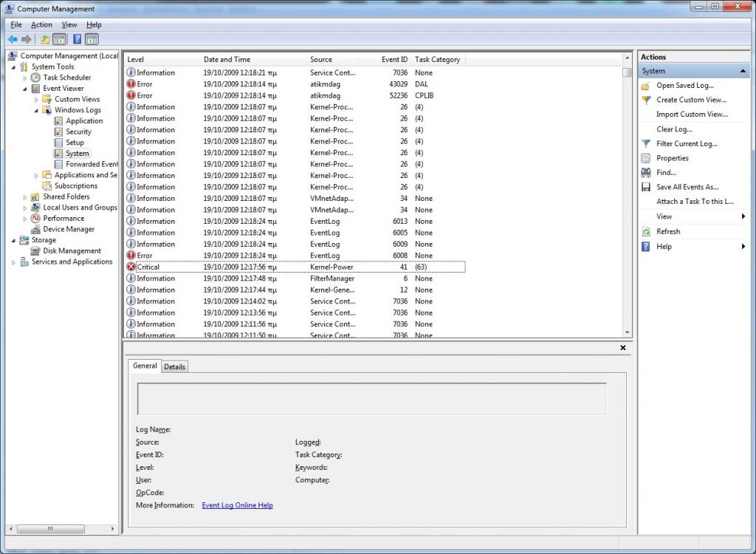Close the event preview pane
756x554 pixels.
tap(622, 348)
